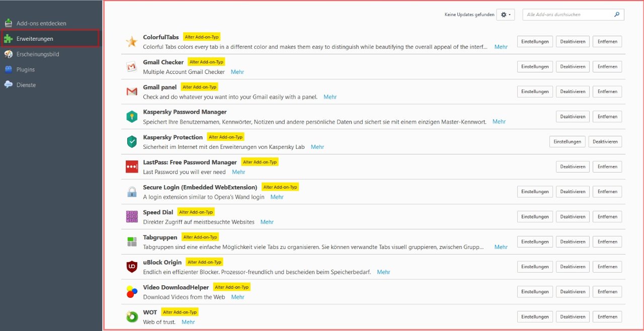Click 'Multiple Account Gmail Checker' description text

[x=184, y=72]
